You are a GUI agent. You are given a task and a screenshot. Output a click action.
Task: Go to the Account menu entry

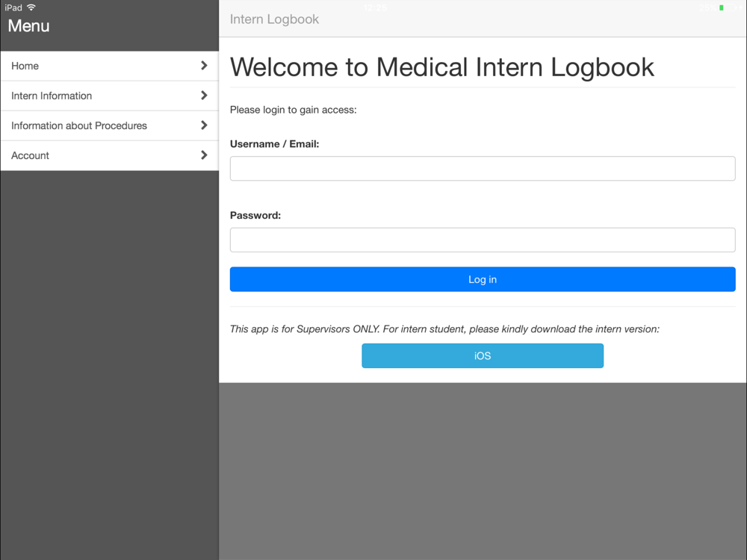110,155
